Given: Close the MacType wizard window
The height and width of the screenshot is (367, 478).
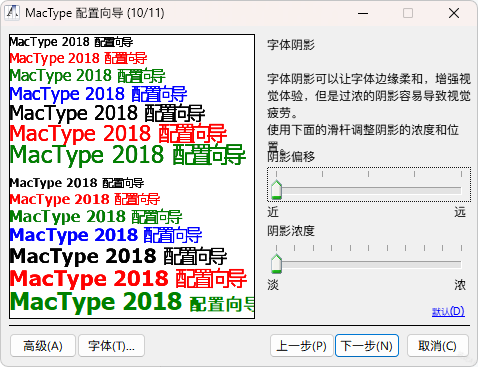Looking at the screenshot, I should 454,13.
